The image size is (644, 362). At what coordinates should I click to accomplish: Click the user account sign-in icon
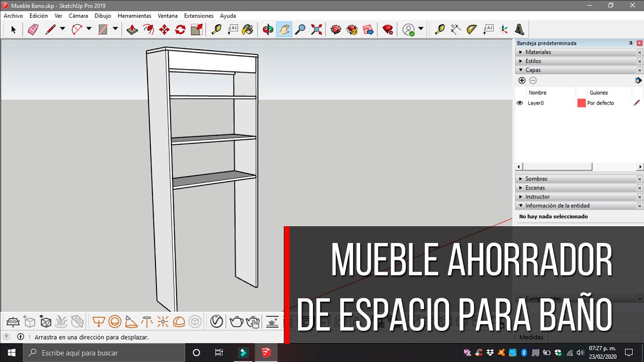(409, 30)
